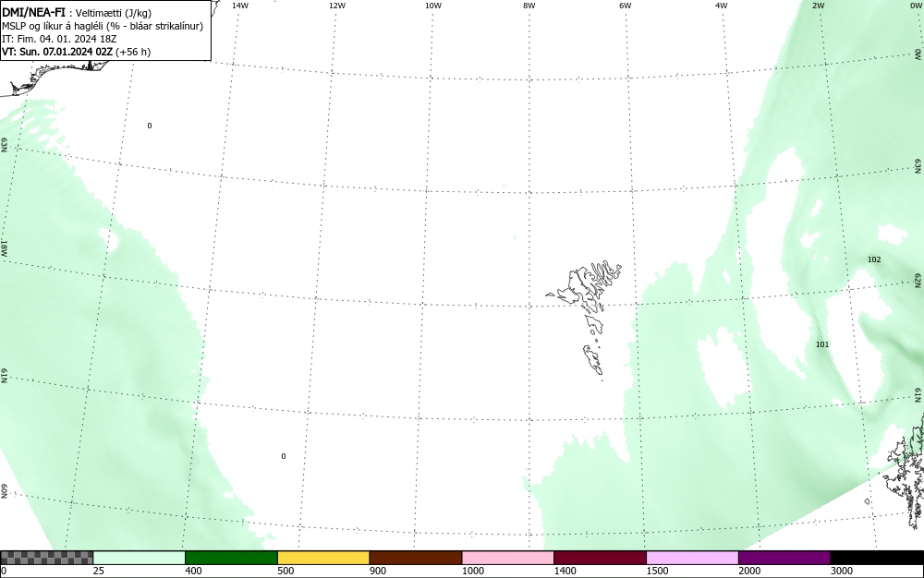Click the legend value label 1400
Image resolution: width=924 pixels, height=578 pixels.
(x=565, y=571)
